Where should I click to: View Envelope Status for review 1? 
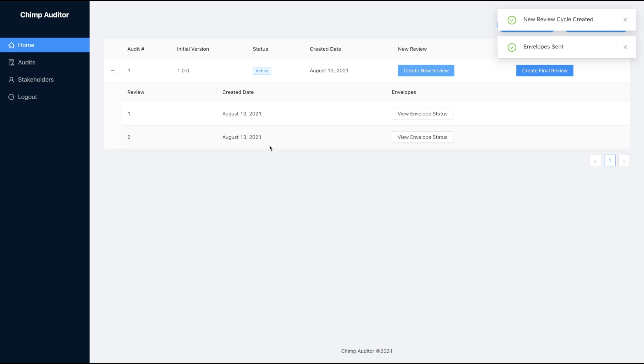[422, 114]
